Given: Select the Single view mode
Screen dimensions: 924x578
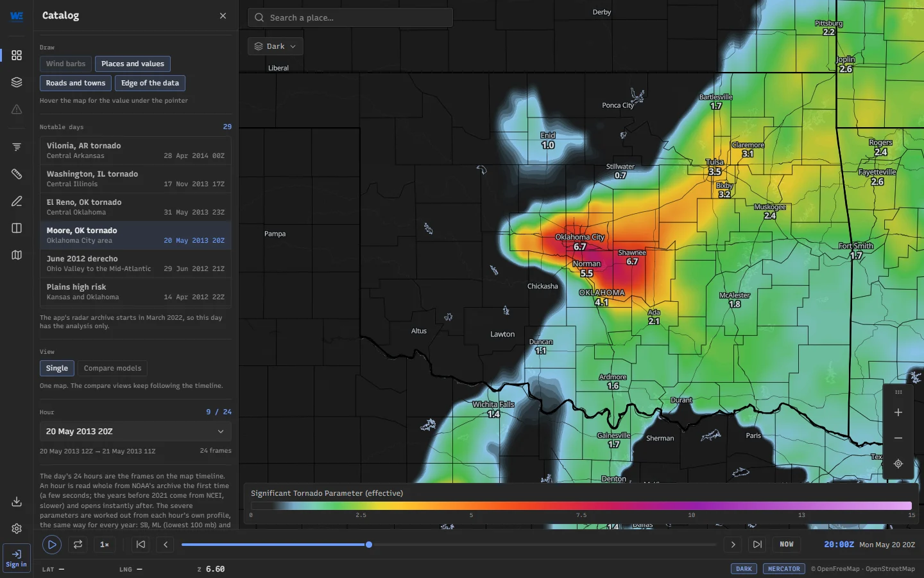Looking at the screenshot, I should click(x=57, y=368).
